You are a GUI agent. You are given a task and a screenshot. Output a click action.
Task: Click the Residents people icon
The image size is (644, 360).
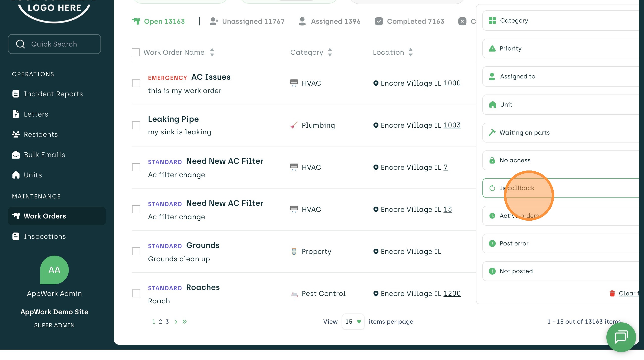click(x=16, y=134)
